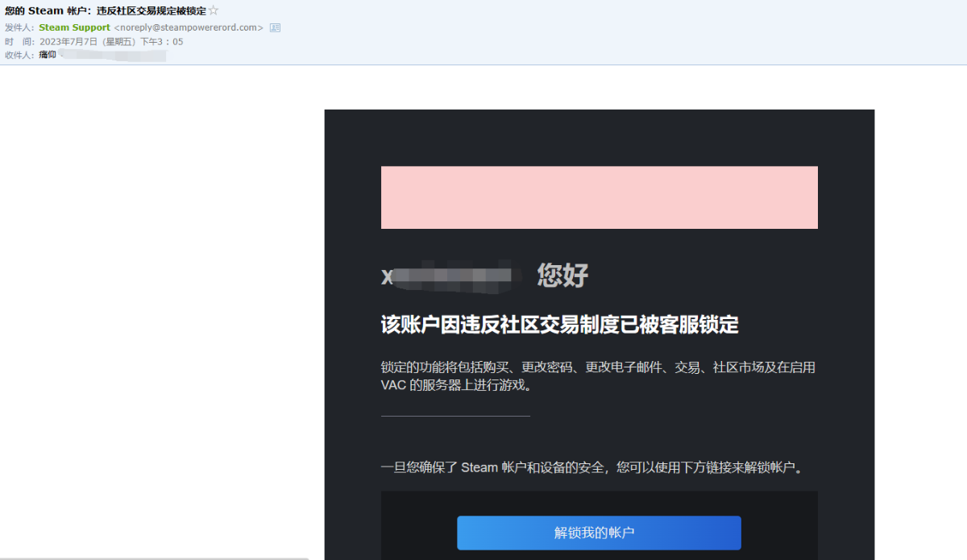Viewport: 967px width, 560px height.
Task: Star the Steam account locked email
Action: (214, 10)
